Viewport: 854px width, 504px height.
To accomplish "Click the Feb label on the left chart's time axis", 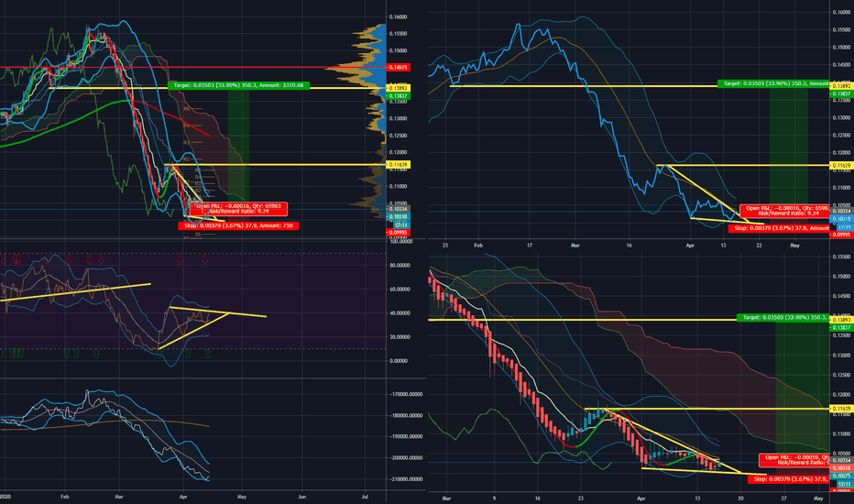I will pos(65,497).
